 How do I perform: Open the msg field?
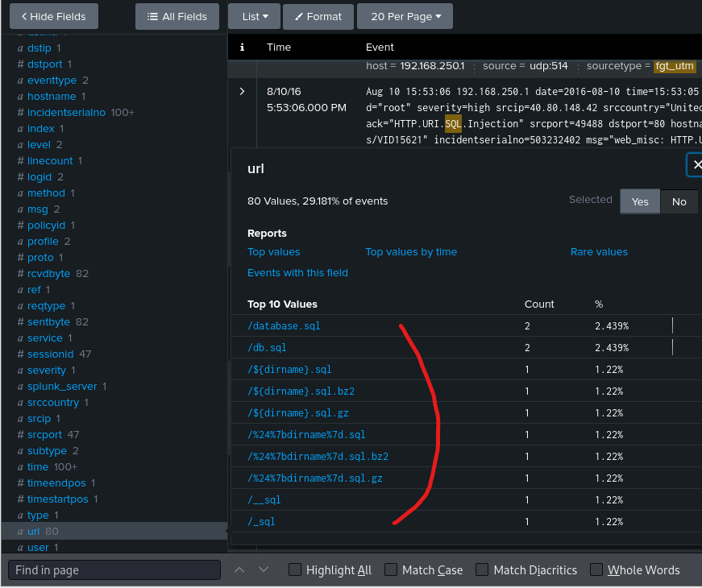pyautogui.click(x=38, y=209)
